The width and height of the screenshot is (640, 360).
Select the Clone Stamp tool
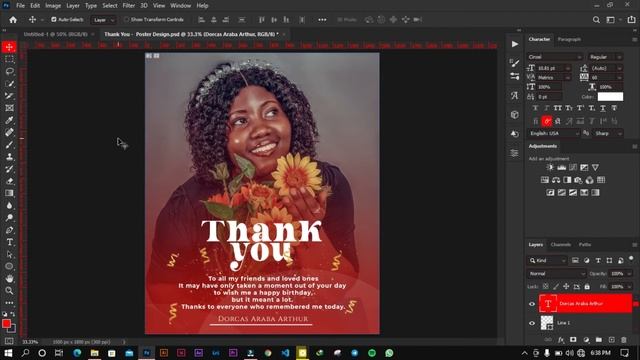tap(9, 157)
